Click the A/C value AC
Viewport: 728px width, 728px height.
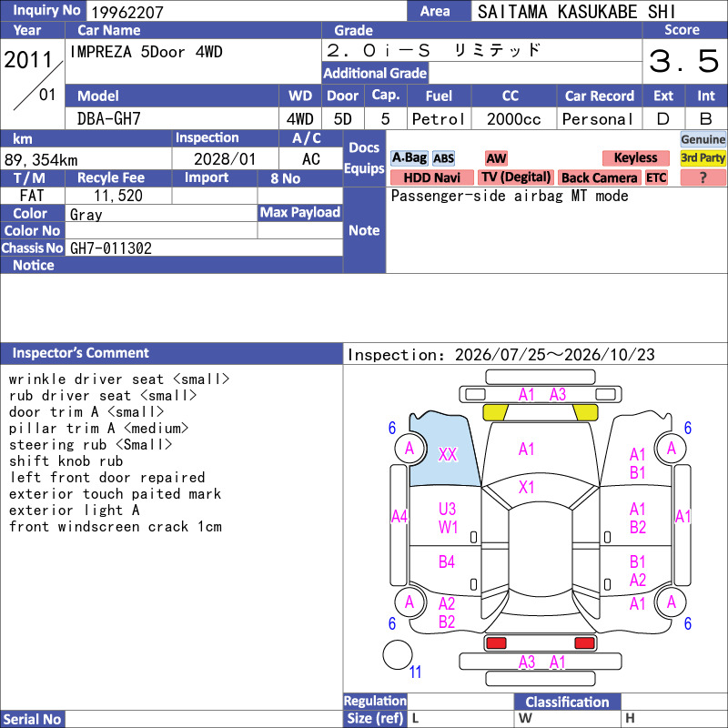click(x=311, y=159)
